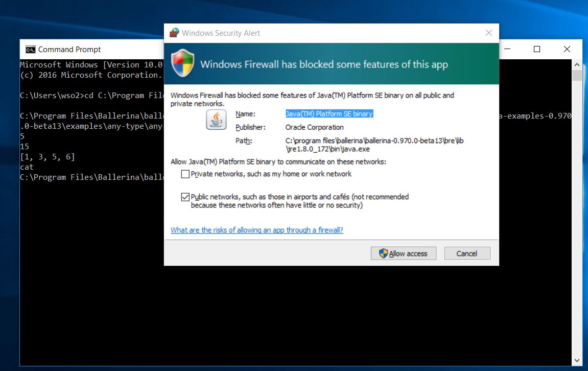Click the Command Prompt scrollbar thumb
588x371 pixels.
(x=577, y=75)
